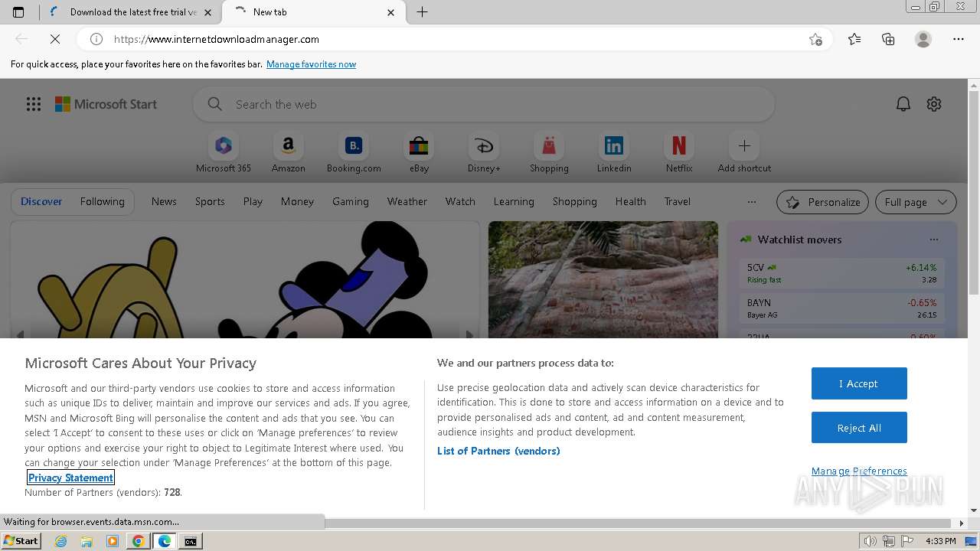Image resolution: width=980 pixels, height=551 pixels.
Task: Open the Sports category
Action: [x=210, y=201]
